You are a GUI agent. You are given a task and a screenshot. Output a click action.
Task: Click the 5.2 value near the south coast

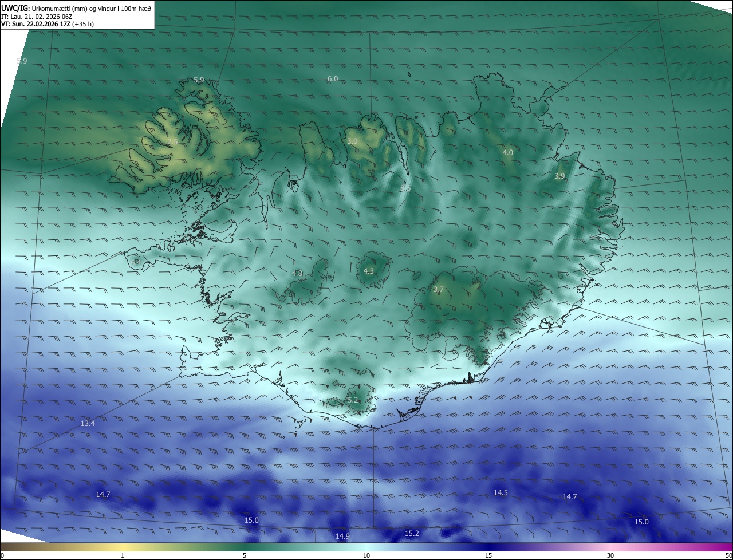click(x=353, y=400)
